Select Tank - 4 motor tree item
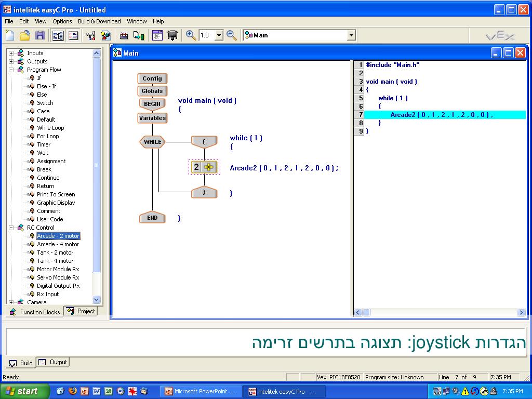The width and height of the screenshot is (532, 399). (55, 261)
